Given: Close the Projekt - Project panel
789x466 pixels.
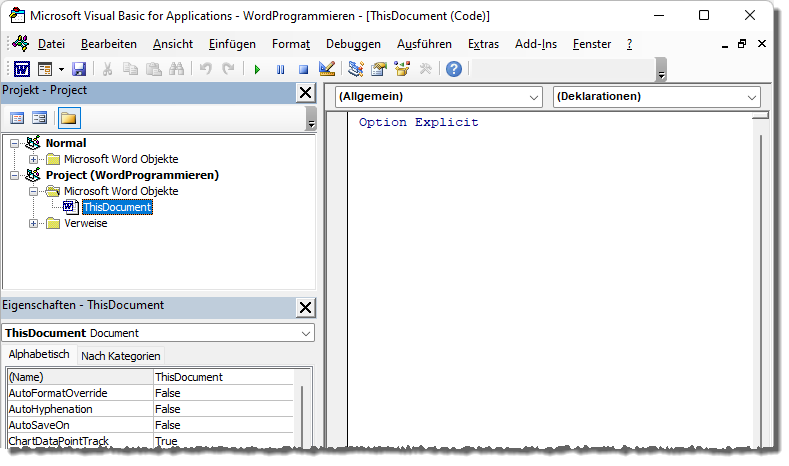Looking at the screenshot, I should coord(305,93).
